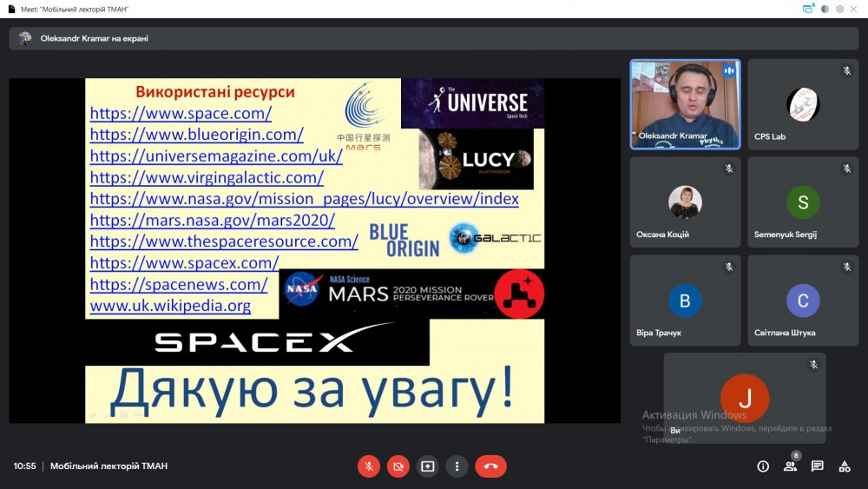
Task: Open the more options three-dot menu
Action: click(457, 466)
